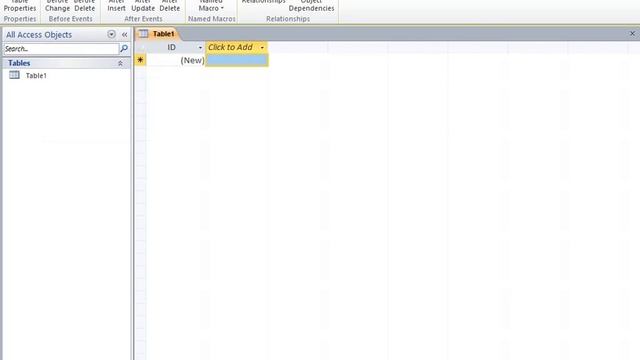Screen dimensions: 640x360
Task: Collapse the navigation pane with double chevron
Action: point(124,35)
